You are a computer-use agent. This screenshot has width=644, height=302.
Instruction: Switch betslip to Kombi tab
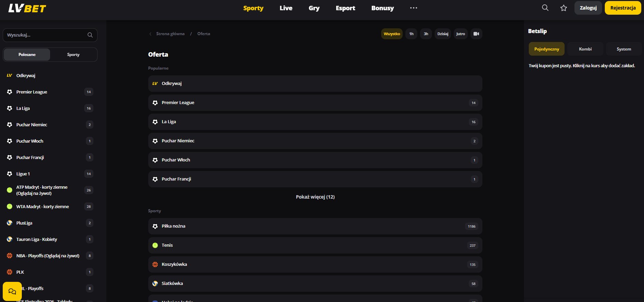[x=585, y=49]
